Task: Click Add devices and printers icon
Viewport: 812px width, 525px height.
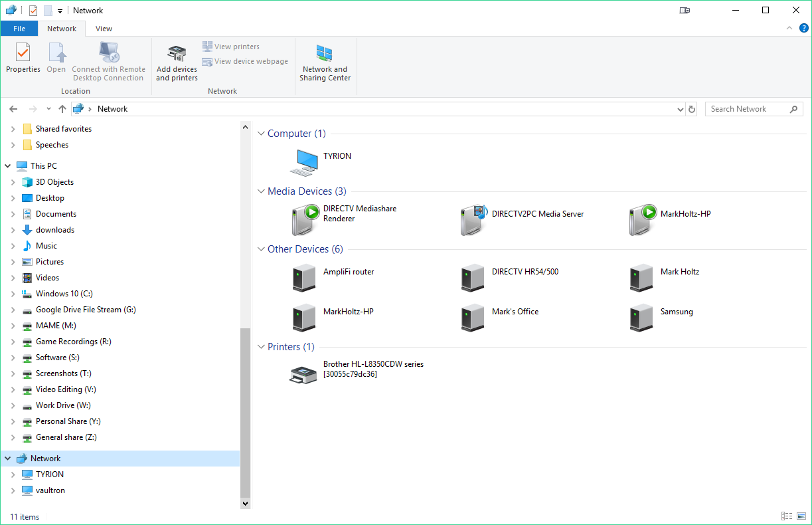Action: [x=177, y=53]
